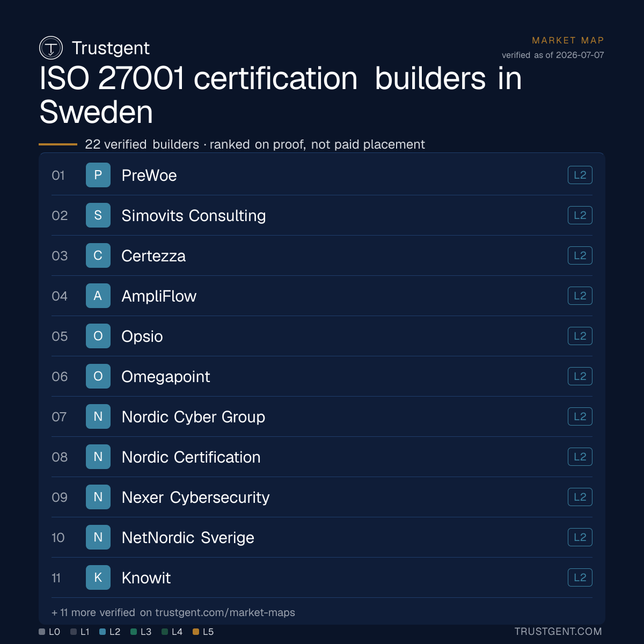Viewport: 644px width, 644px height.
Task: Select the L2 badge on the Knowit row
Action: point(580,577)
